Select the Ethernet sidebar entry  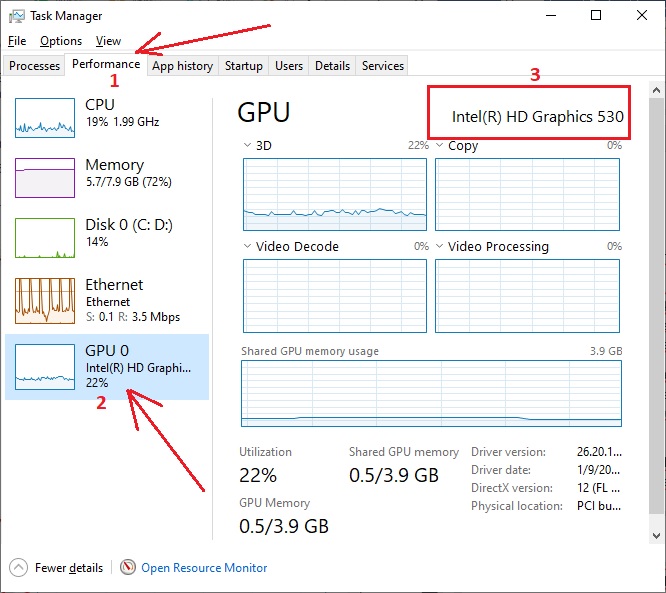pyautogui.click(x=107, y=301)
